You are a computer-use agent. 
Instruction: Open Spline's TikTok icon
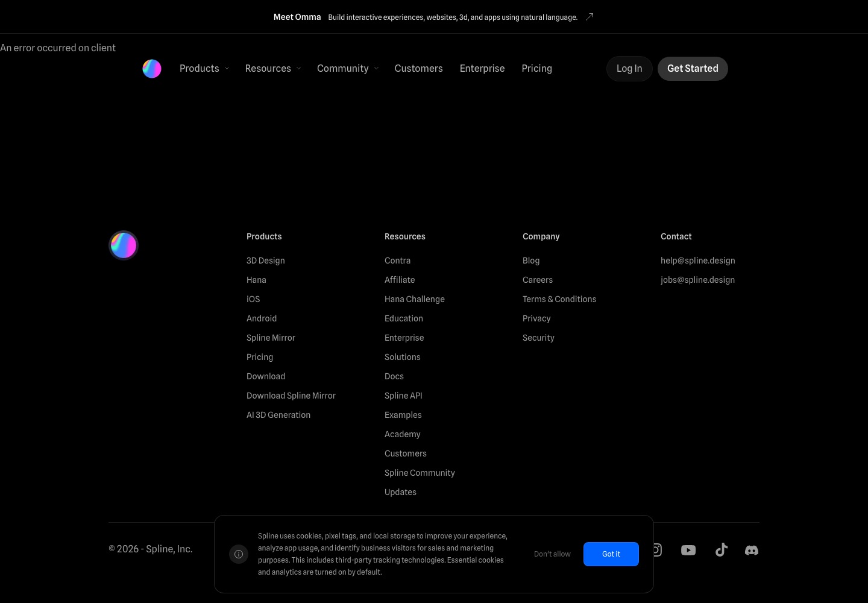(722, 550)
